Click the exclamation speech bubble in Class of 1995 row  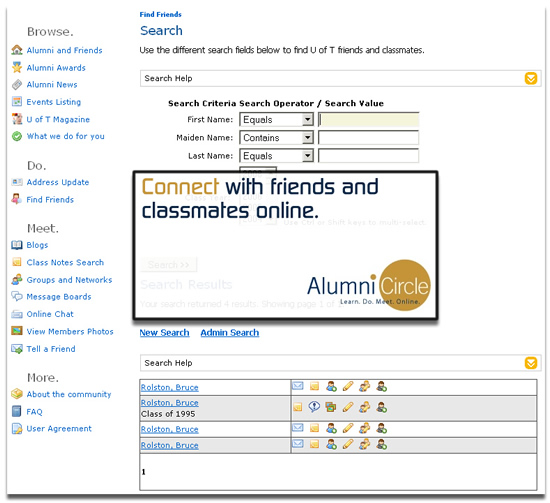click(x=314, y=407)
